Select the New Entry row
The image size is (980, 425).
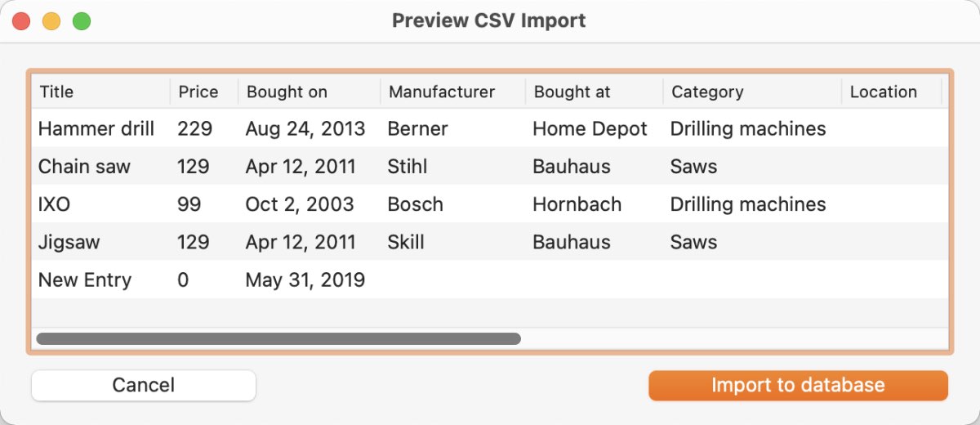pos(490,280)
